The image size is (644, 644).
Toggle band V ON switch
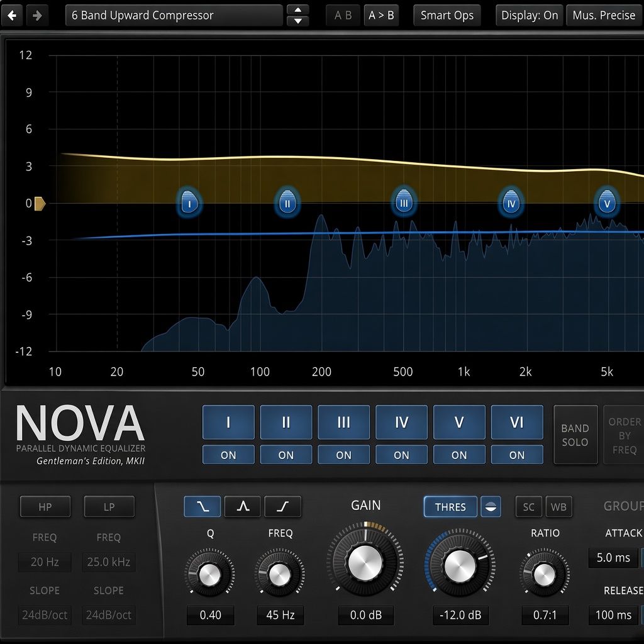pos(459,455)
